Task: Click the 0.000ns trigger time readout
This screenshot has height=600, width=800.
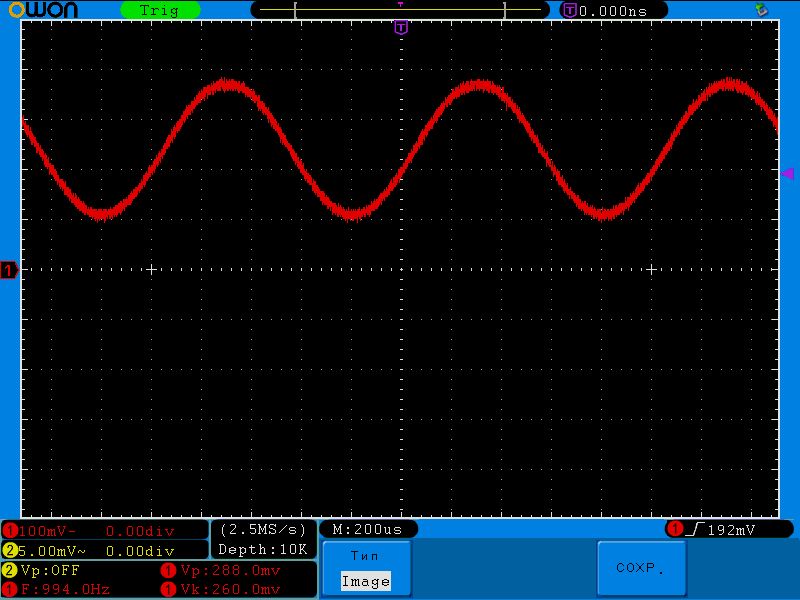Action: click(613, 11)
